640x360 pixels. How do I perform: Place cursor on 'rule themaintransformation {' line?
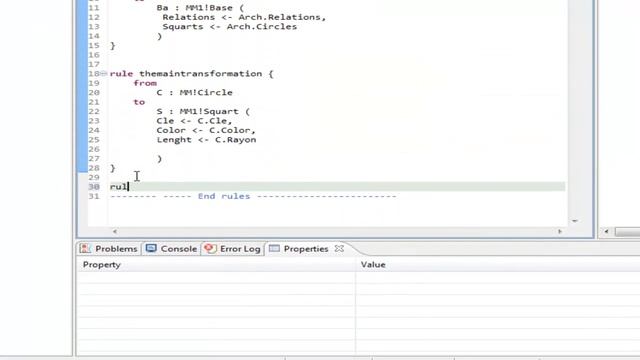click(x=191, y=74)
